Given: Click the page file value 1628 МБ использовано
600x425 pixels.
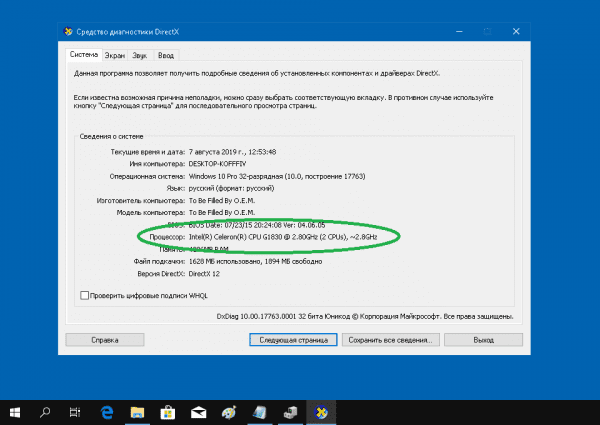Looking at the screenshot, I should 255,261.
